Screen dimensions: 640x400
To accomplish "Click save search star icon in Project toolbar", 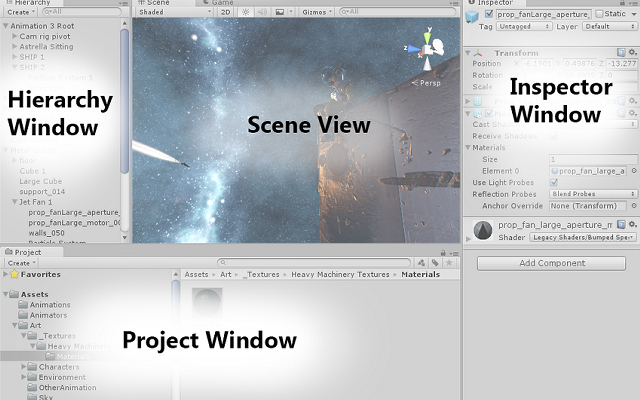I will click(449, 262).
